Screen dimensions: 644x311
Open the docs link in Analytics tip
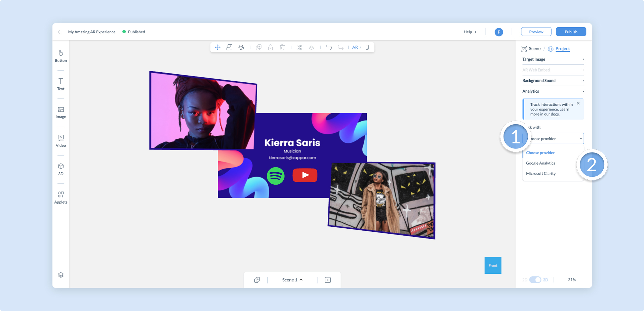pyautogui.click(x=555, y=114)
